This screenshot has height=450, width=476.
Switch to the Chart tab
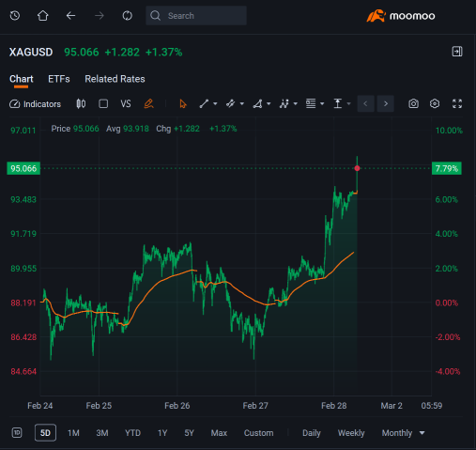click(x=22, y=79)
